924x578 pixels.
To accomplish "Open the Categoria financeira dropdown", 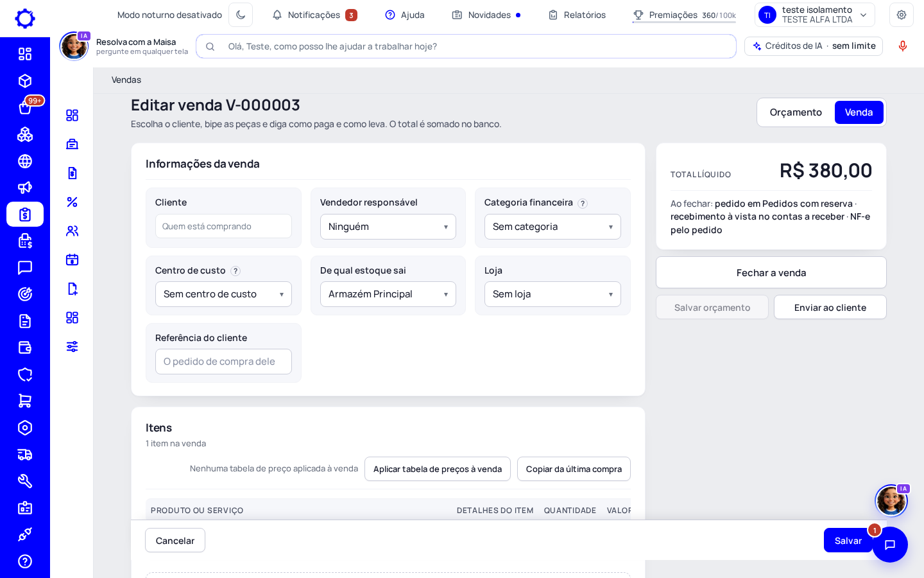I will [552, 227].
